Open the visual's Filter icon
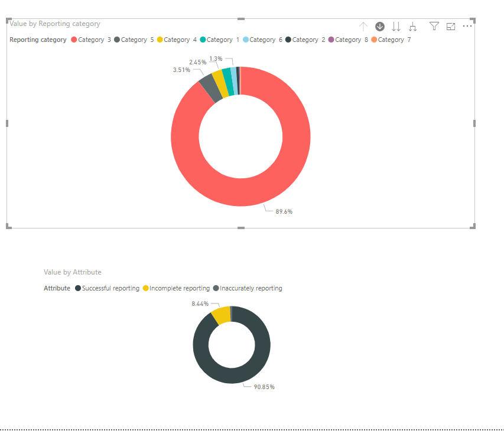 434,26
